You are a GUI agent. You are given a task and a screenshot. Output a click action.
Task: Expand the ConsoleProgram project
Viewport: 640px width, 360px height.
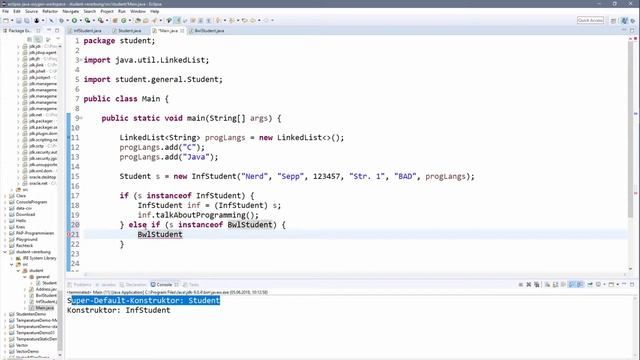coord(5,202)
